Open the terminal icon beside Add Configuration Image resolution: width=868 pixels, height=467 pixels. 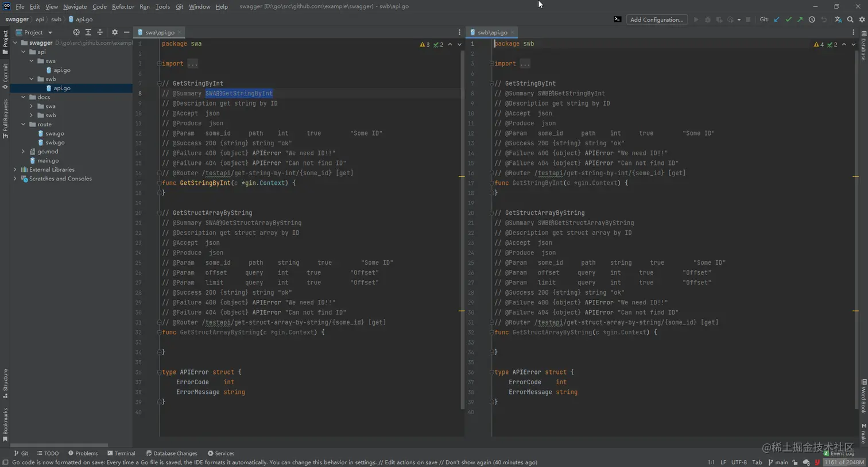click(618, 20)
